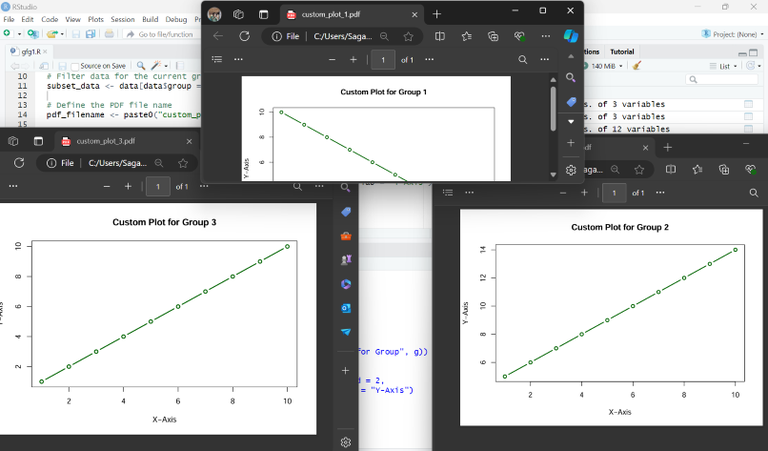Open refresh options dropdown in Environment pane
Image resolution: width=768 pixels, height=451 pixels.
(x=760, y=66)
